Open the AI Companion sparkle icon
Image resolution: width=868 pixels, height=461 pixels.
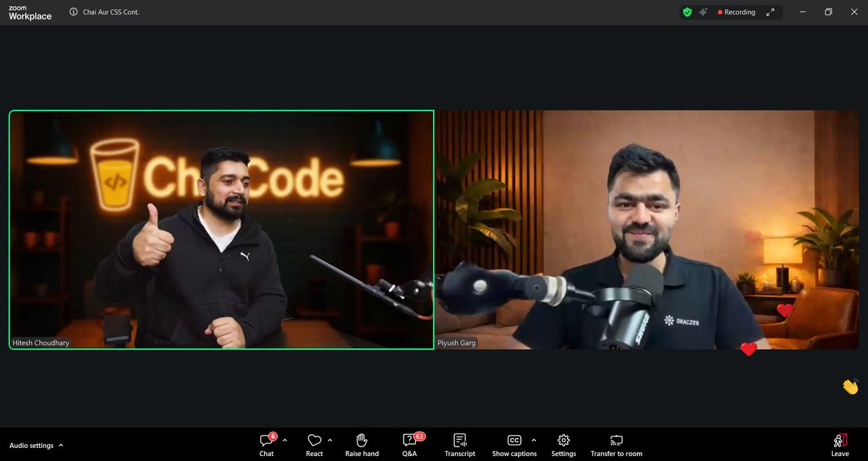[x=703, y=12]
